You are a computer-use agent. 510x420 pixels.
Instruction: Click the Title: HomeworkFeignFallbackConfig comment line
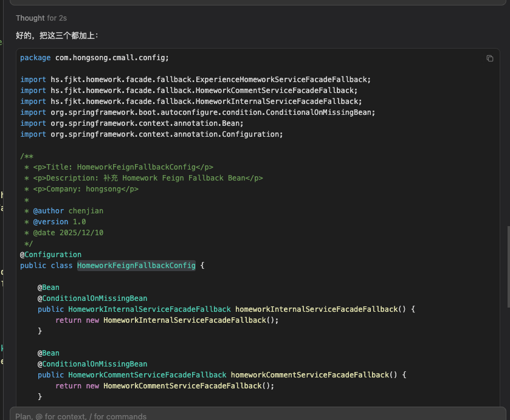click(x=119, y=167)
